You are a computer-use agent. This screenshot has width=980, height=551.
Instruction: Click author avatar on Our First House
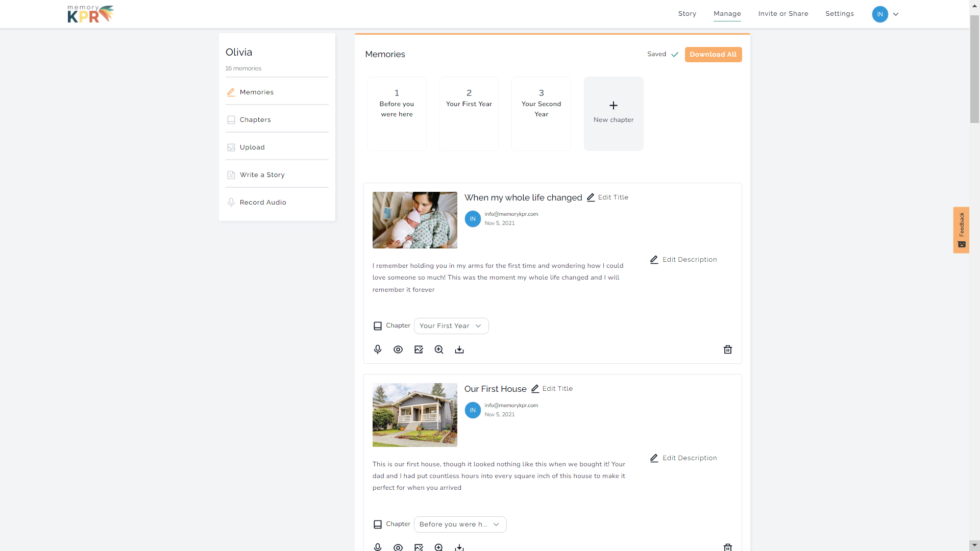click(x=473, y=410)
